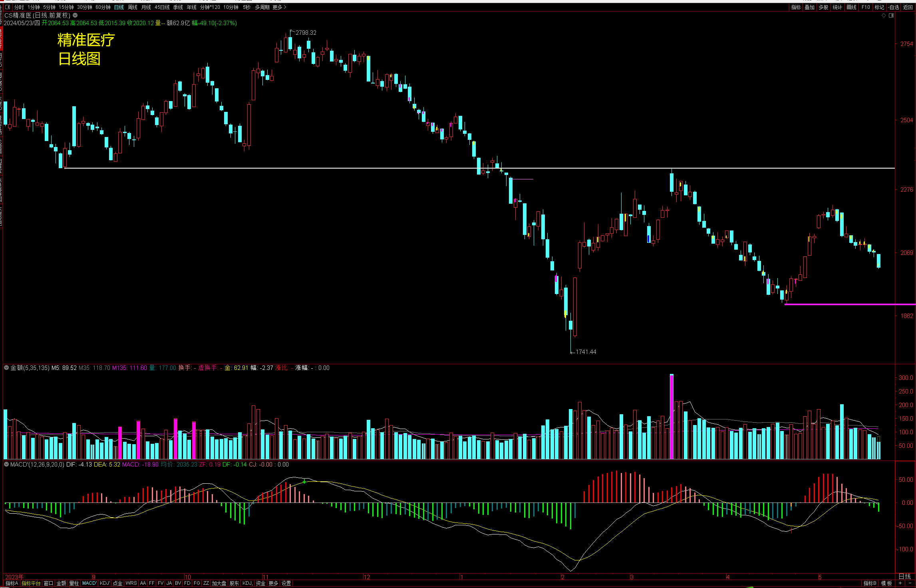
Task: Select the 60分钟 period
Action: 103,7
